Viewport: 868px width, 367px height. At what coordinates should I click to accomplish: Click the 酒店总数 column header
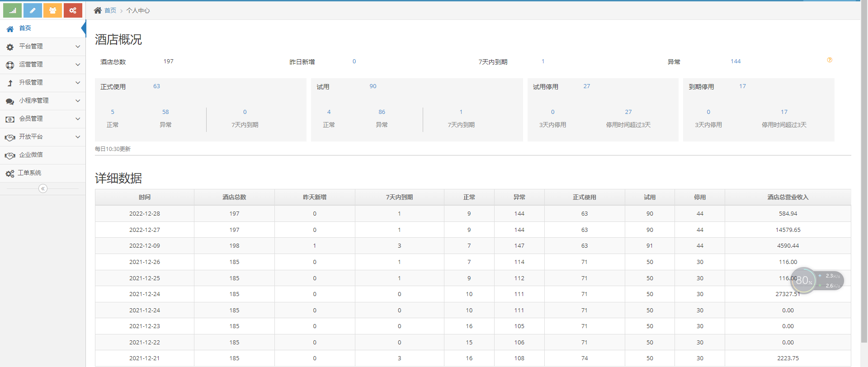(234, 198)
